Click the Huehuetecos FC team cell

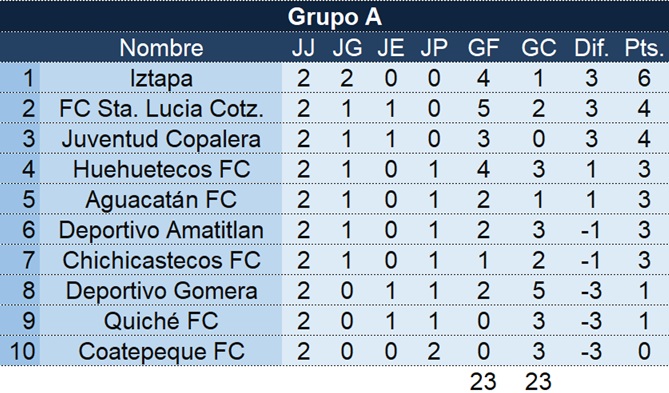pos(161,169)
